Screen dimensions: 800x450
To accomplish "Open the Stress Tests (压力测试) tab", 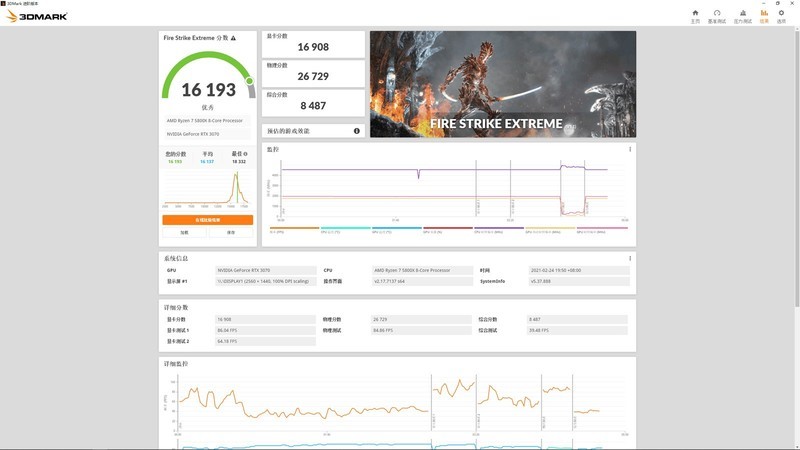I will [743, 16].
